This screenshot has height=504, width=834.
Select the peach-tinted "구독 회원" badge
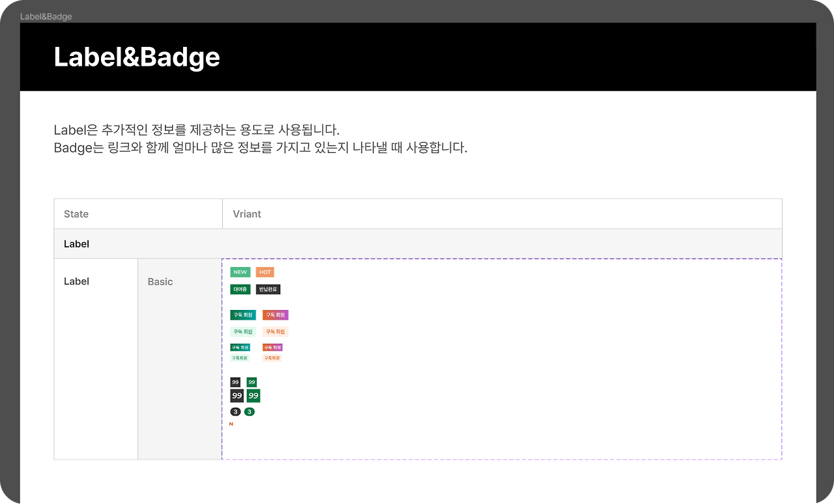tap(276, 331)
